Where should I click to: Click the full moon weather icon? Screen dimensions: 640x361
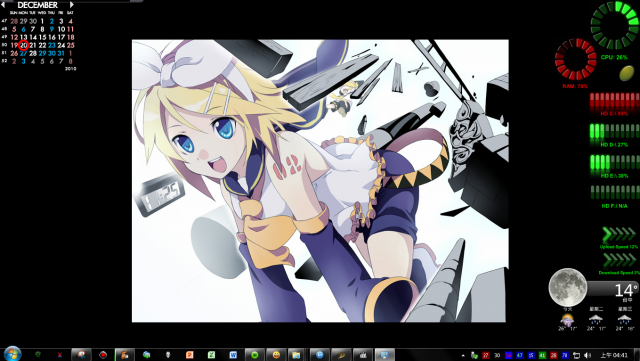(567, 287)
